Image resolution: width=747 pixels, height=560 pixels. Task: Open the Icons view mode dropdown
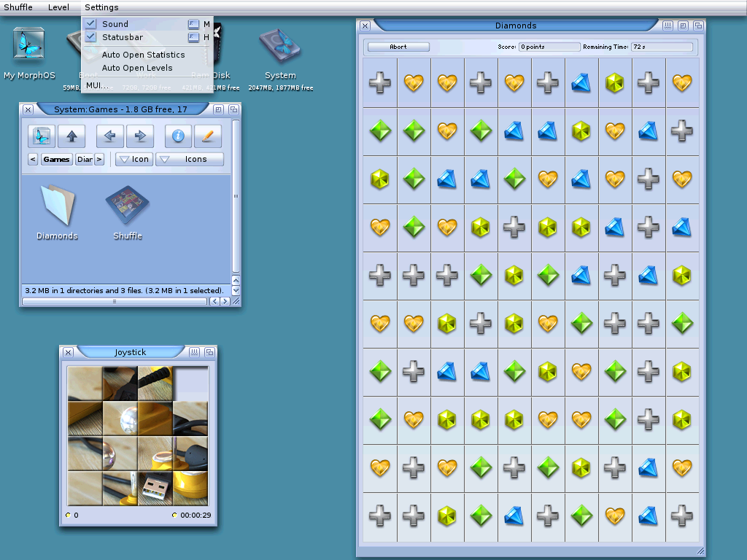[190, 159]
